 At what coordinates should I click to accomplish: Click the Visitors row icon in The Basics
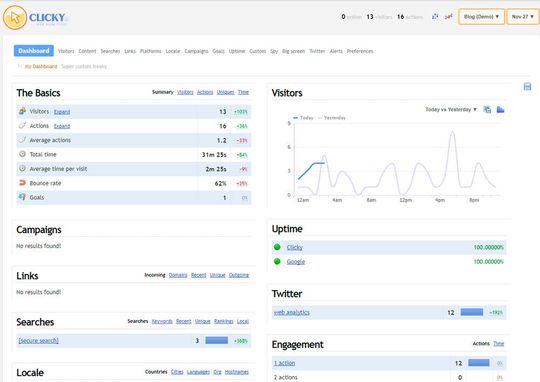(22, 111)
